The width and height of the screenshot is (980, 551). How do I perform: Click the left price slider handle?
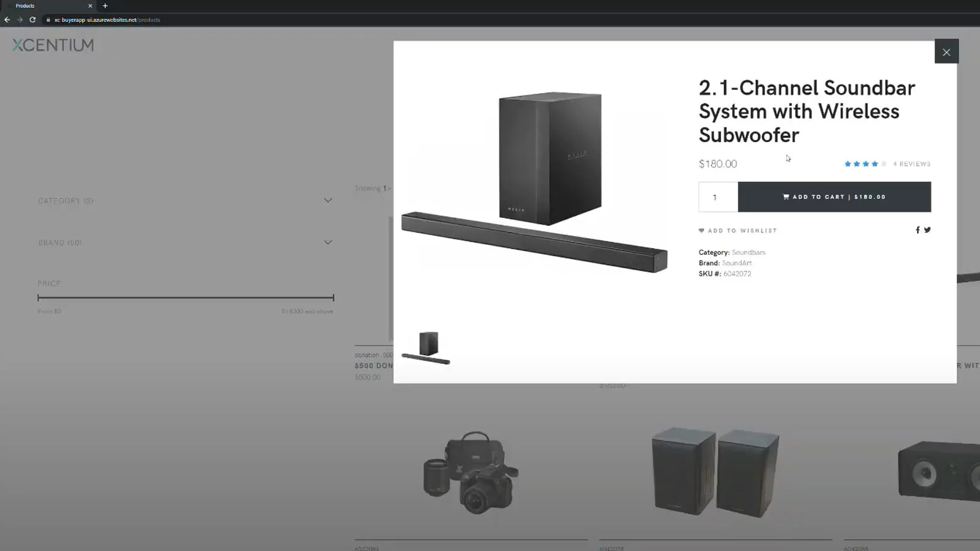pos(38,298)
